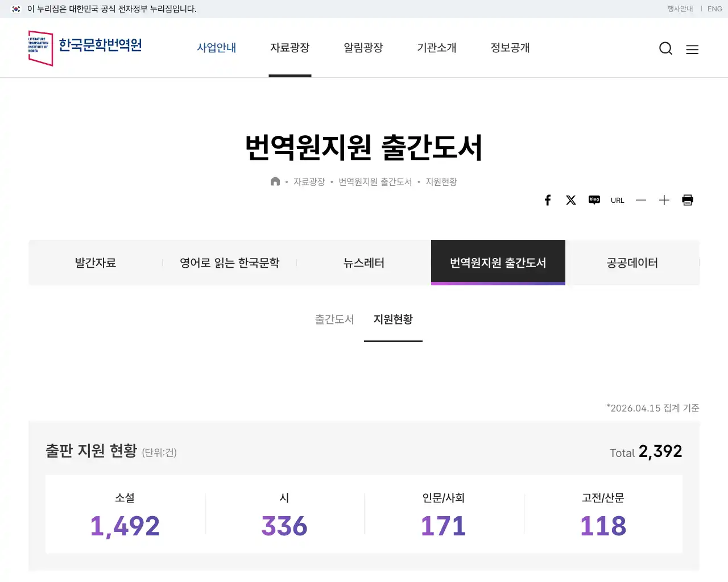This screenshot has height=582, width=728.
Task: Open the 정보공개 main menu
Action: point(510,48)
